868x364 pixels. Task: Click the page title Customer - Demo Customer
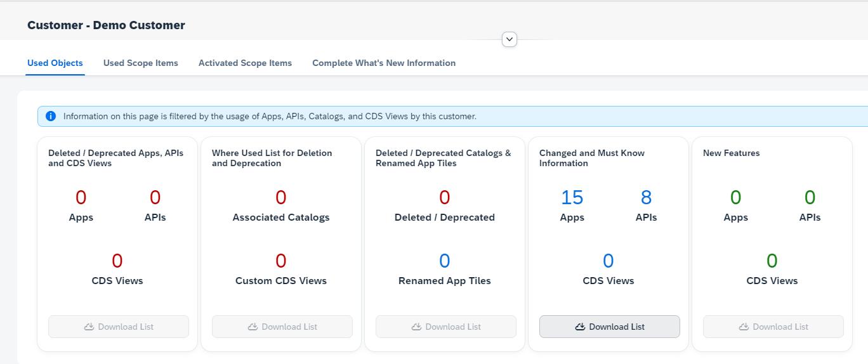(106, 25)
